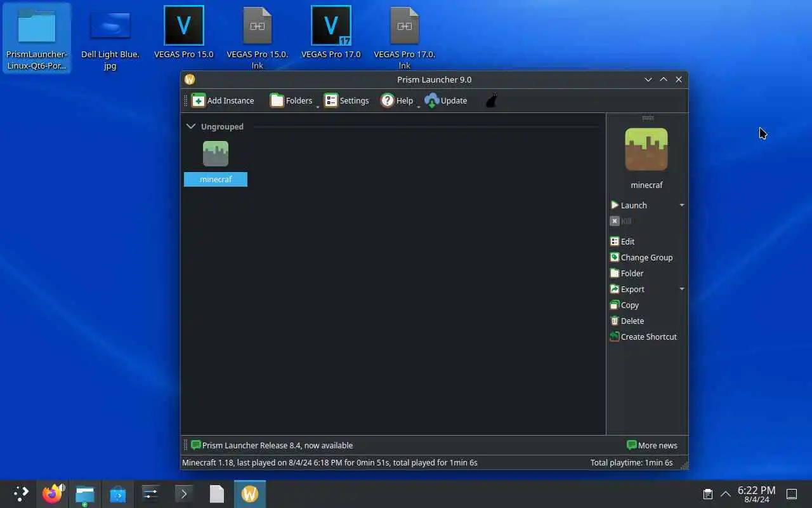The image size is (812, 508).
Task: Click the Minecraft 1.18 last played status text
Action: (330, 462)
